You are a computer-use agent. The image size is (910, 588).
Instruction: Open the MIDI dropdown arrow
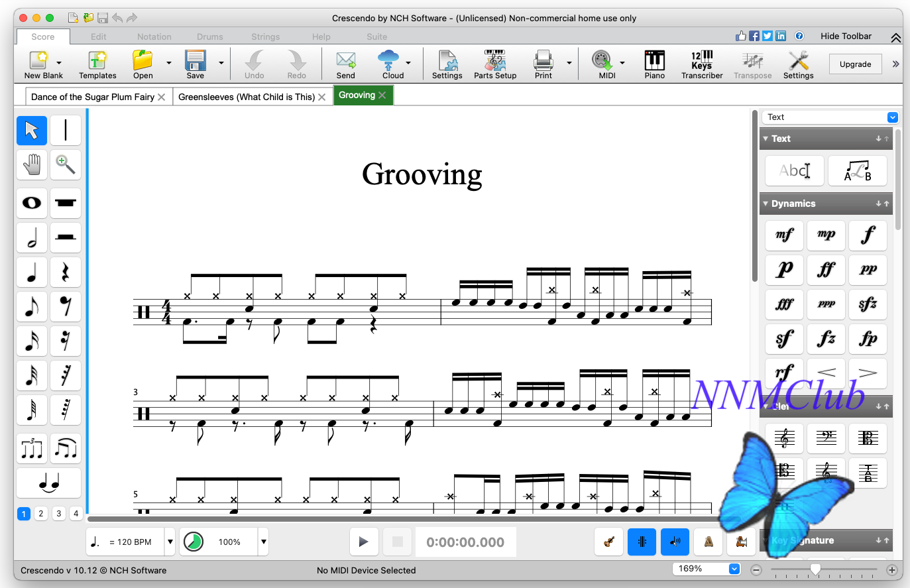(622, 63)
